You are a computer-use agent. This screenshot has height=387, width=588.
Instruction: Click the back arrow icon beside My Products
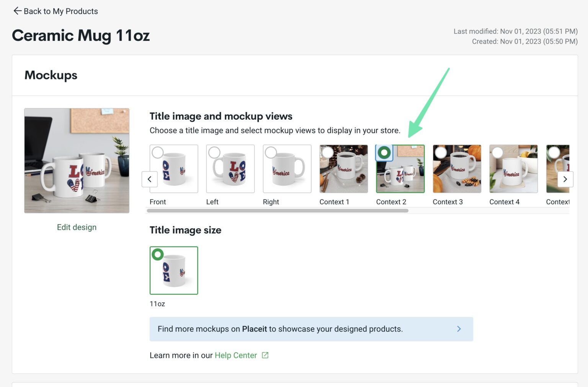click(x=17, y=11)
